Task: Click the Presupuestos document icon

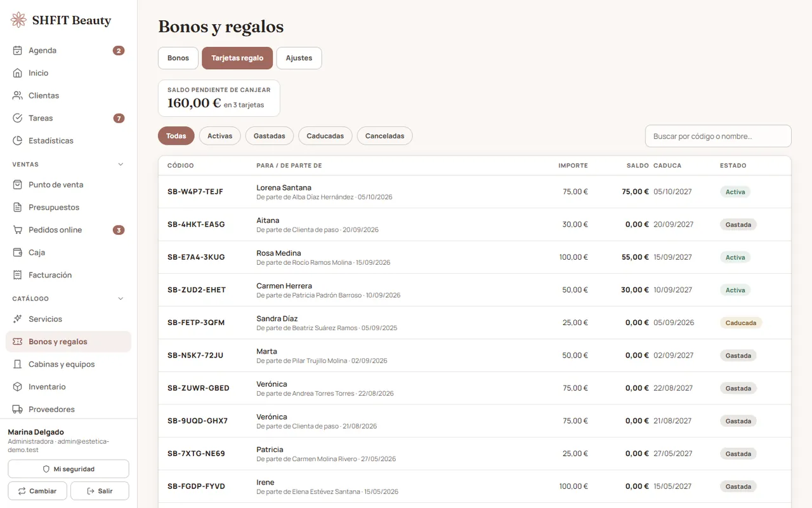Action: pyautogui.click(x=18, y=208)
